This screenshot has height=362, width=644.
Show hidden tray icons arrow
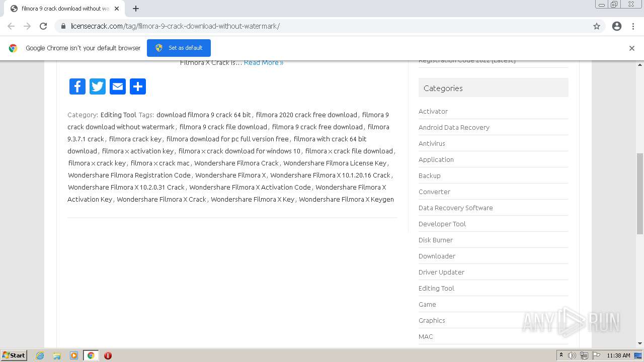coord(561,355)
